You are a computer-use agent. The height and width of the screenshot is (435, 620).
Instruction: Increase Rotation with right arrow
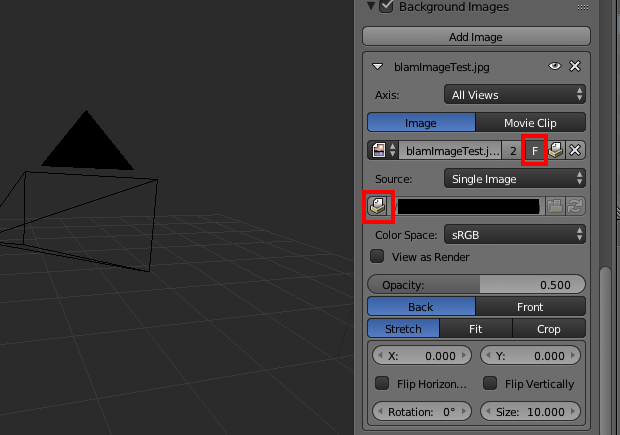tap(464, 412)
